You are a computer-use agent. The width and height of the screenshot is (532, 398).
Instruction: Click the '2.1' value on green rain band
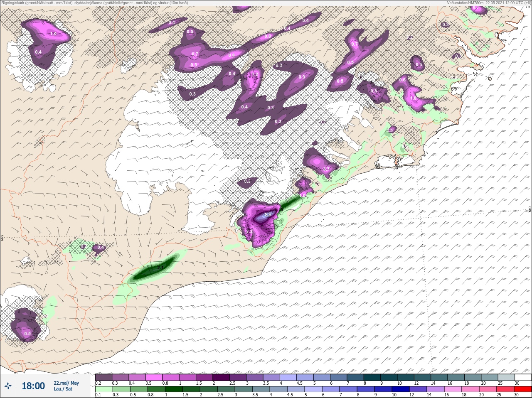coord(161,268)
